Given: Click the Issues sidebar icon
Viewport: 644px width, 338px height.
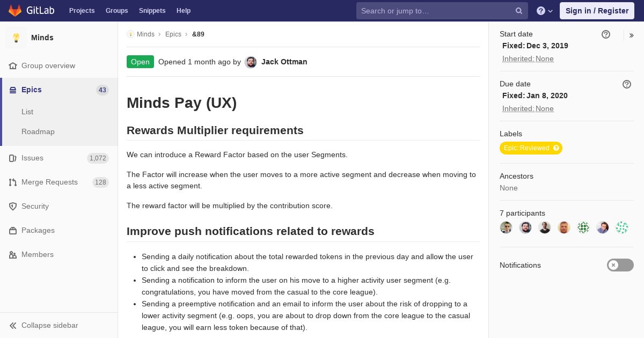Looking at the screenshot, I should (x=13, y=158).
